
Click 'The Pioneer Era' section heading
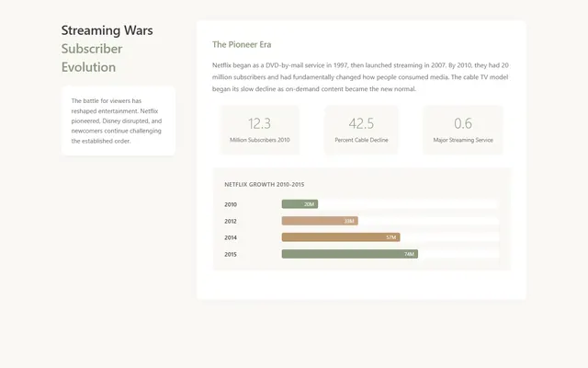pos(242,44)
